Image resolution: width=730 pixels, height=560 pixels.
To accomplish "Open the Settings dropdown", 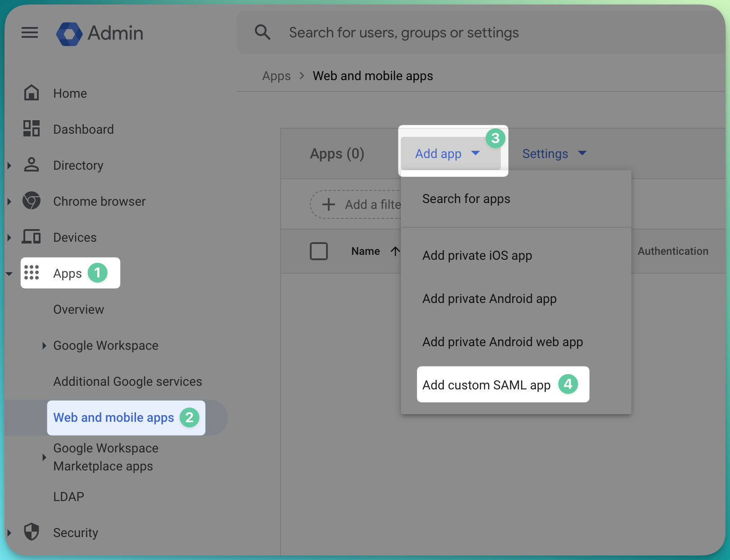I will click(x=554, y=154).
